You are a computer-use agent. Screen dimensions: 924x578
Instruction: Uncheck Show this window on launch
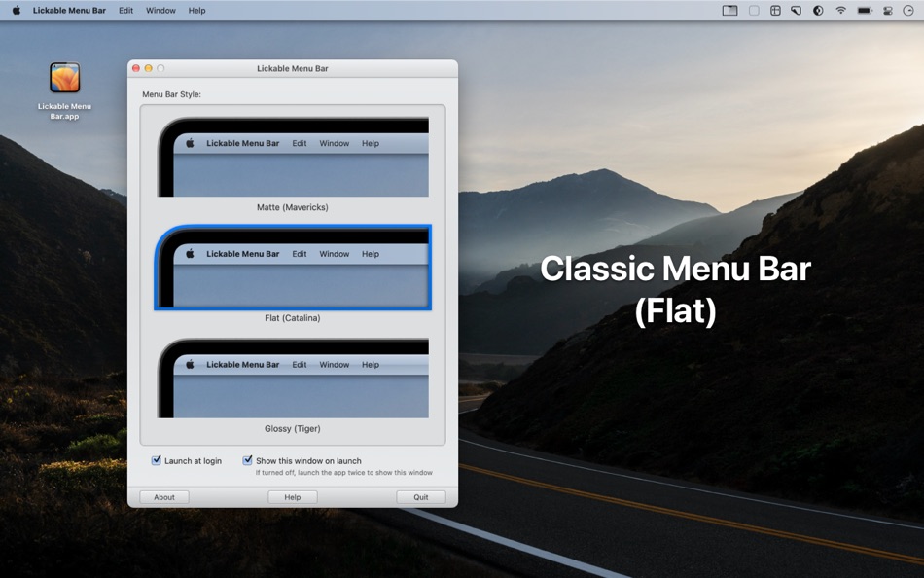tap(247, 460)
